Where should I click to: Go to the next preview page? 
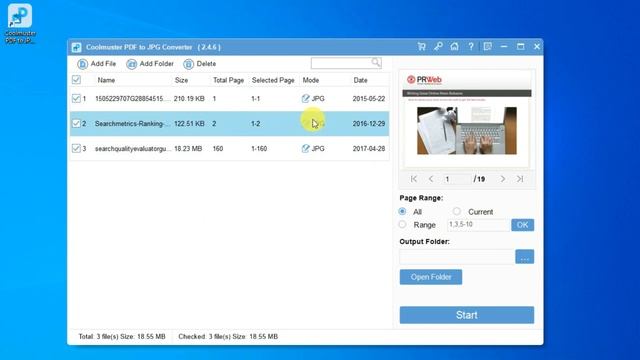pyautogui.click(x=502, y=179)
